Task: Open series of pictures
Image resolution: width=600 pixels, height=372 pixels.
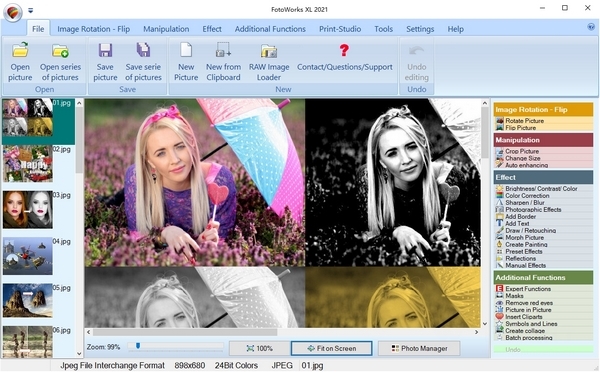Action: pyautogui.click(x=60, y=61)
